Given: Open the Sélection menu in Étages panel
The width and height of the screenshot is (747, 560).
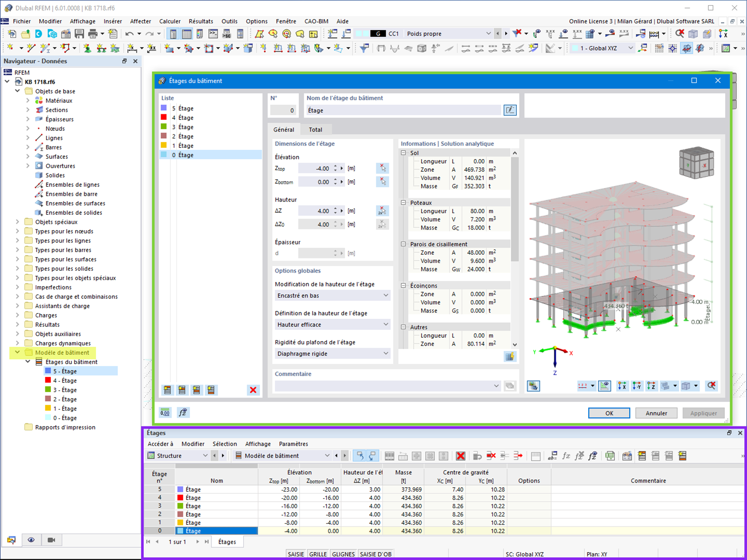Looking at the screenshot, I should pos(225,444).
